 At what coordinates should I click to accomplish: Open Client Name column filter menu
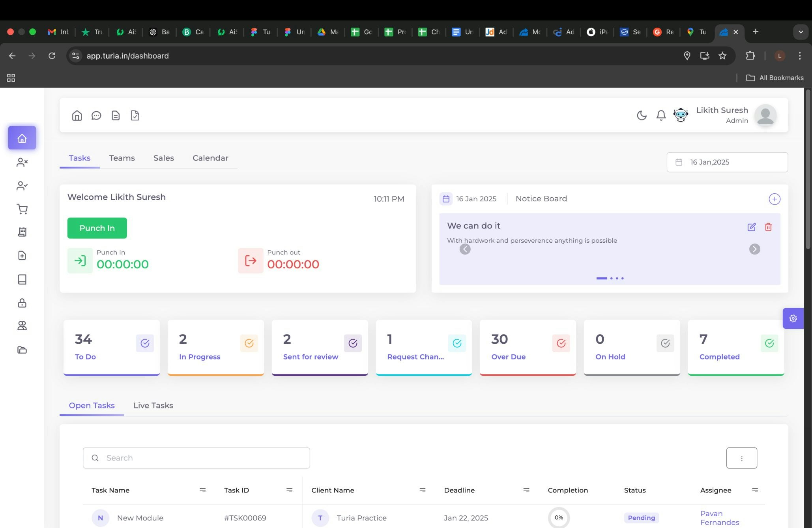tap(423, 490)
